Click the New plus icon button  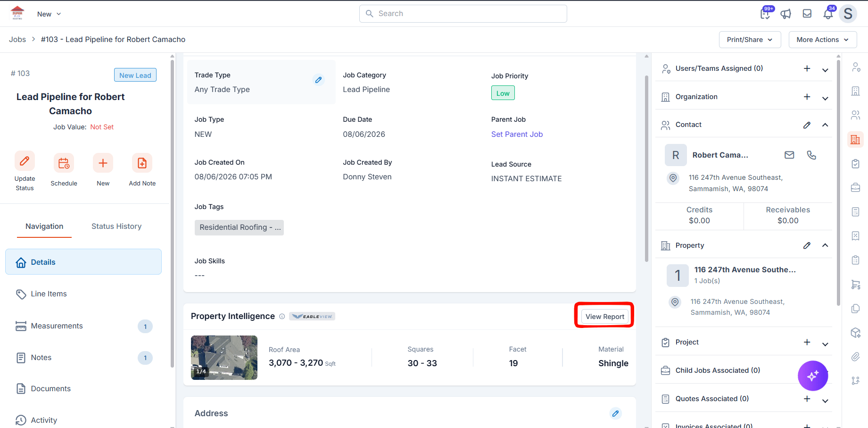pyautogui.click(x=103, y=163)
